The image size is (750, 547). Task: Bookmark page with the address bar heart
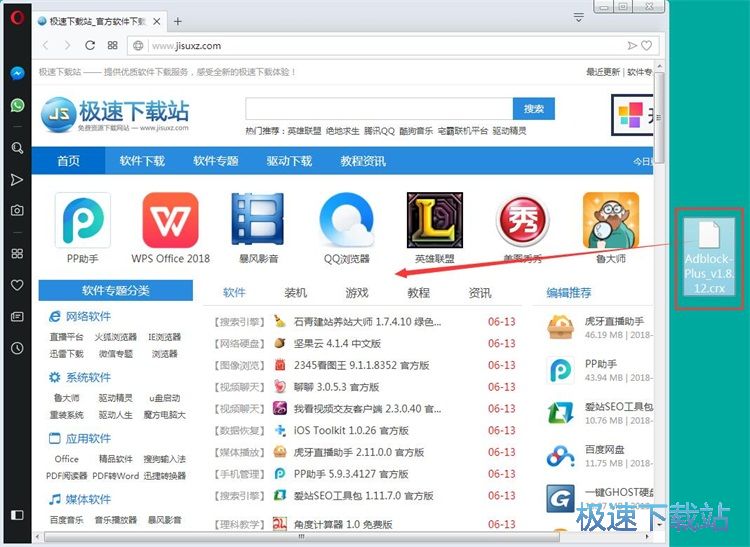tap(647, 45)
